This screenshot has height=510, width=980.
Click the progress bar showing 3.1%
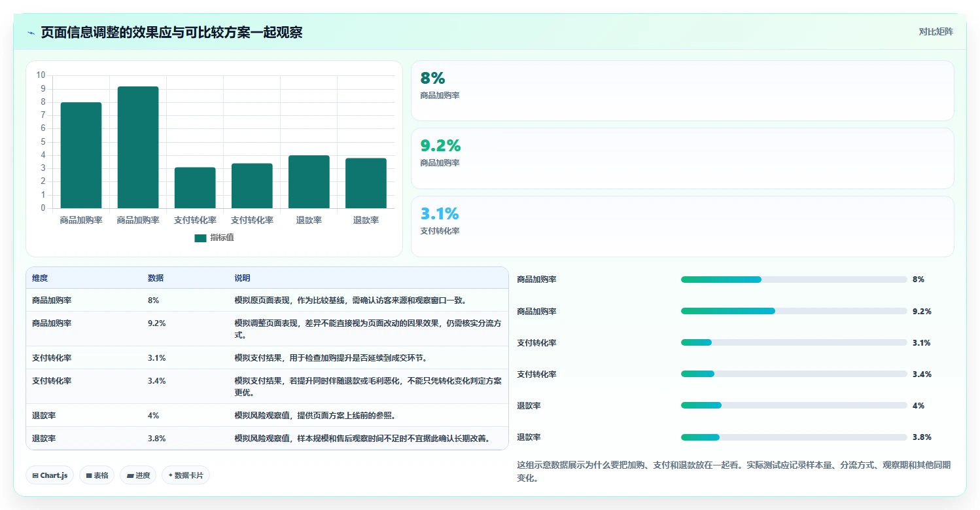coord(794,342)
